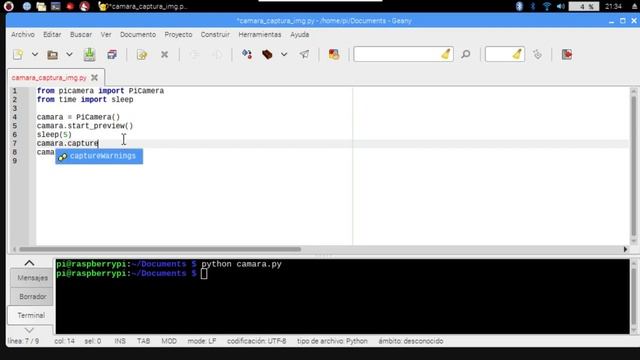Compile the current file icon
640x360 pixels.
(247, 54)
